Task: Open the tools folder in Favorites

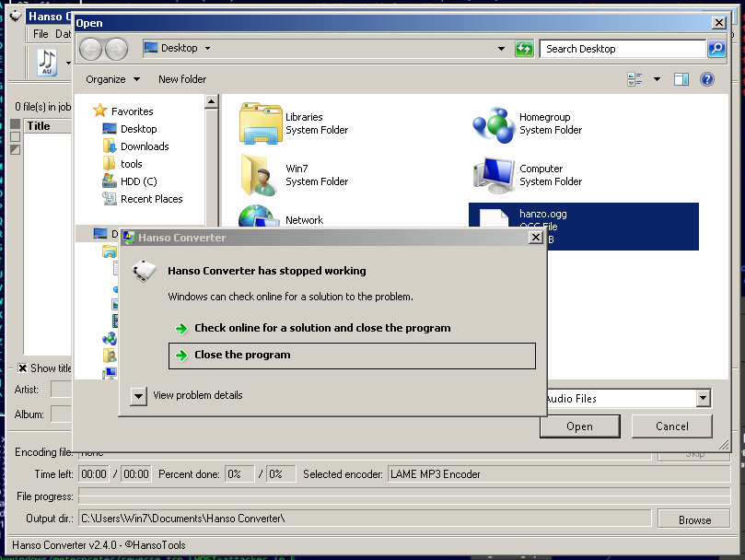Action: pyautogui.click(x=131, y=164)
